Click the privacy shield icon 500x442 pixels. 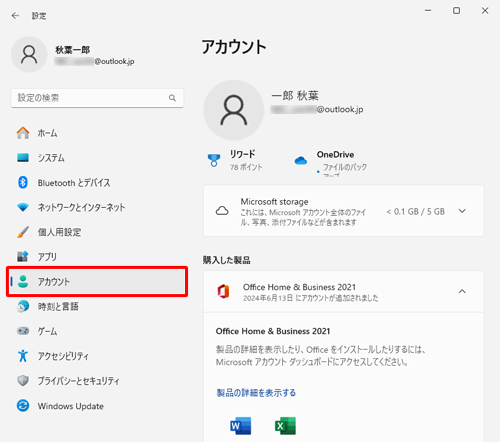click(x=23, y=380)
